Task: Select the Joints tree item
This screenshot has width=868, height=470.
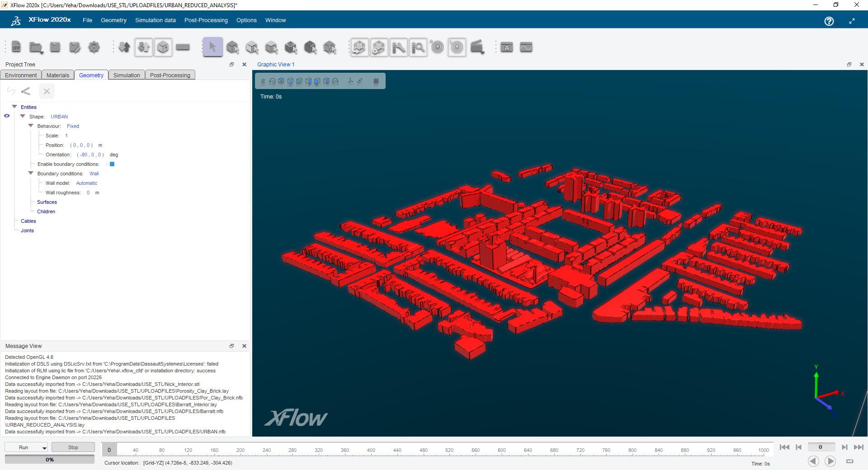Action: [x=27, y=230]
